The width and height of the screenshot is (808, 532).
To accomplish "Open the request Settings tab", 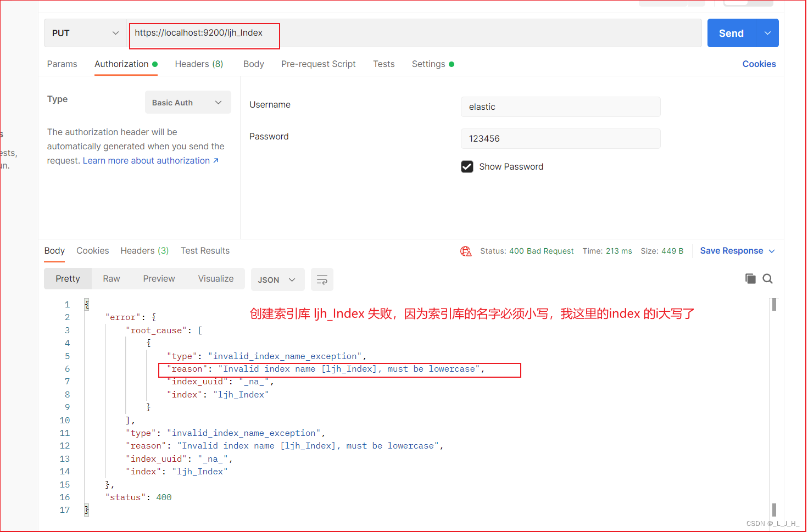I will (433, 64).
